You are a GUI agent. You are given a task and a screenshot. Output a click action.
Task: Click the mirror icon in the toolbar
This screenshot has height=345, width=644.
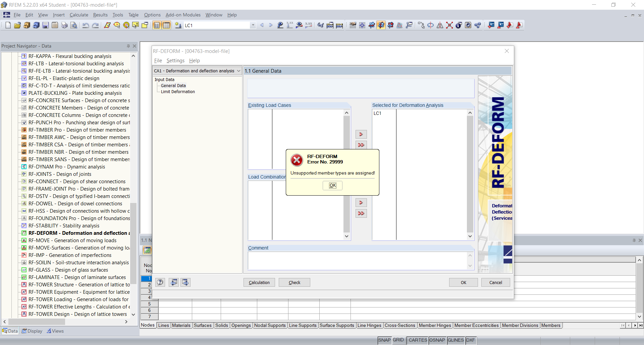pyautogui.click(x=440, y=25)
